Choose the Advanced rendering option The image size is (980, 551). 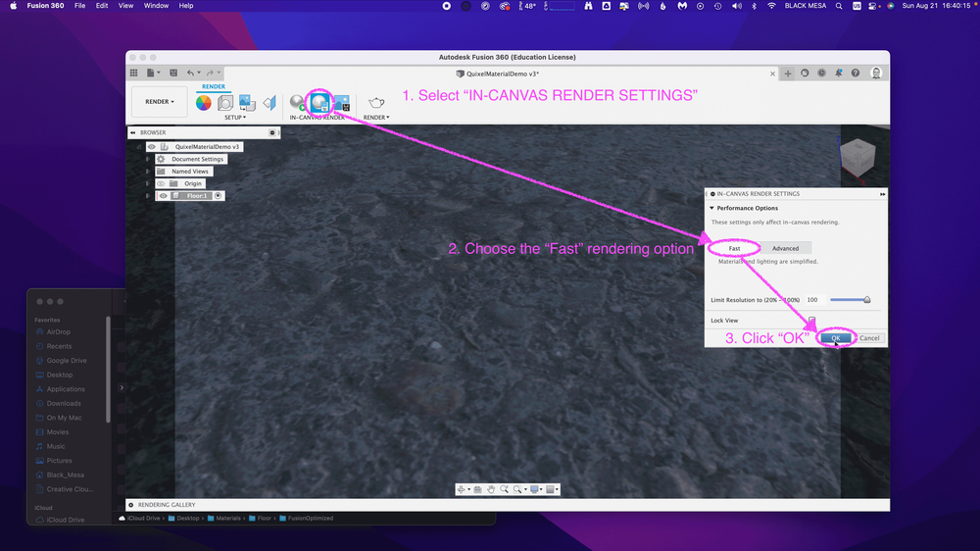point(785,248)
